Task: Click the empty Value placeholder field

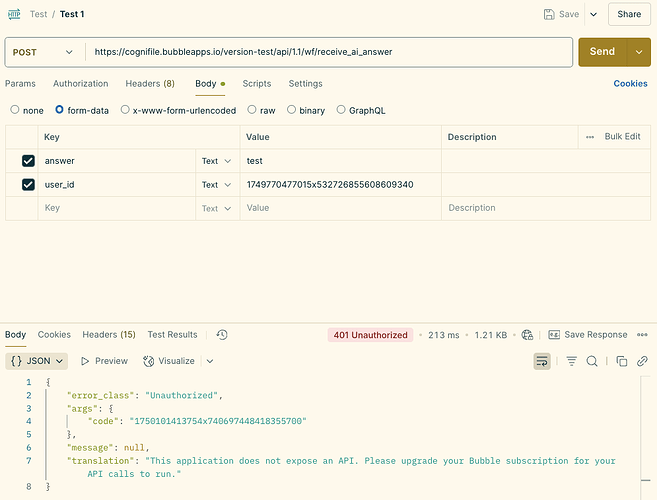Action: click(x=340, y=208)
